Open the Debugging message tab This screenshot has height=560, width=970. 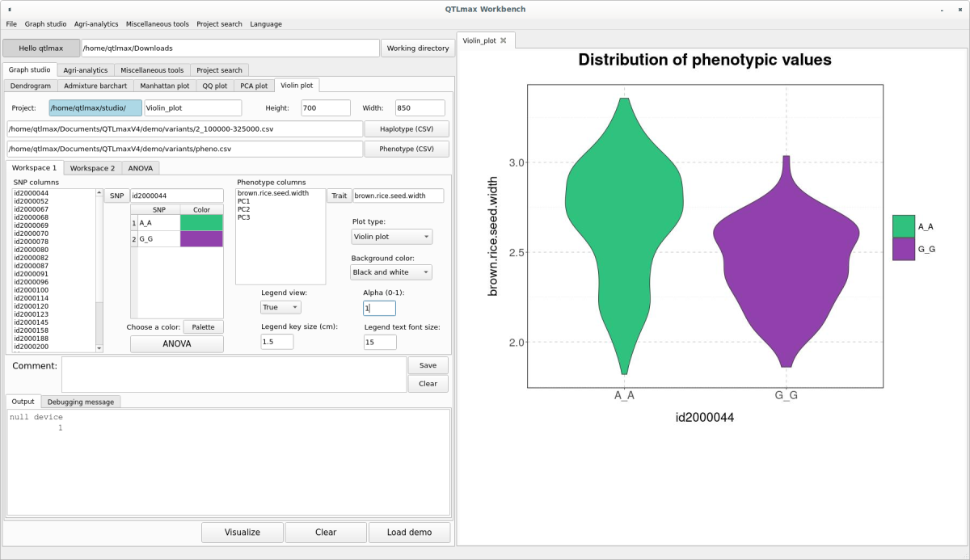point(80,402)
